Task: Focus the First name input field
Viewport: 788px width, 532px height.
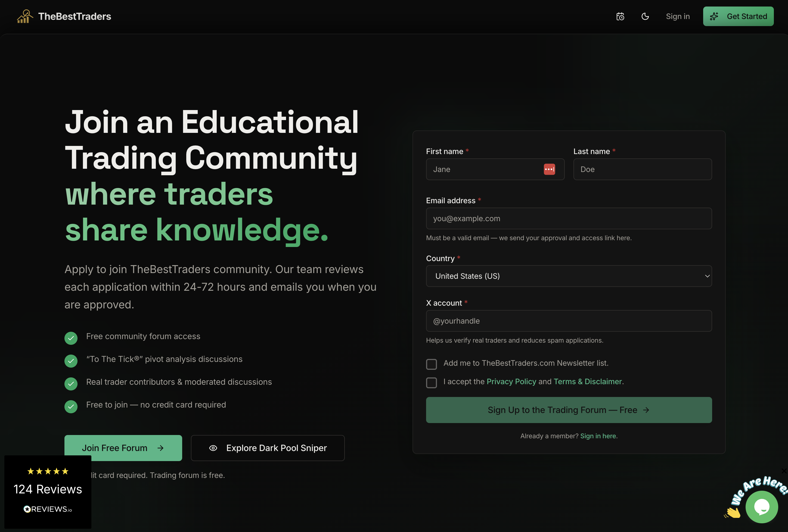Action: point(495,169)
